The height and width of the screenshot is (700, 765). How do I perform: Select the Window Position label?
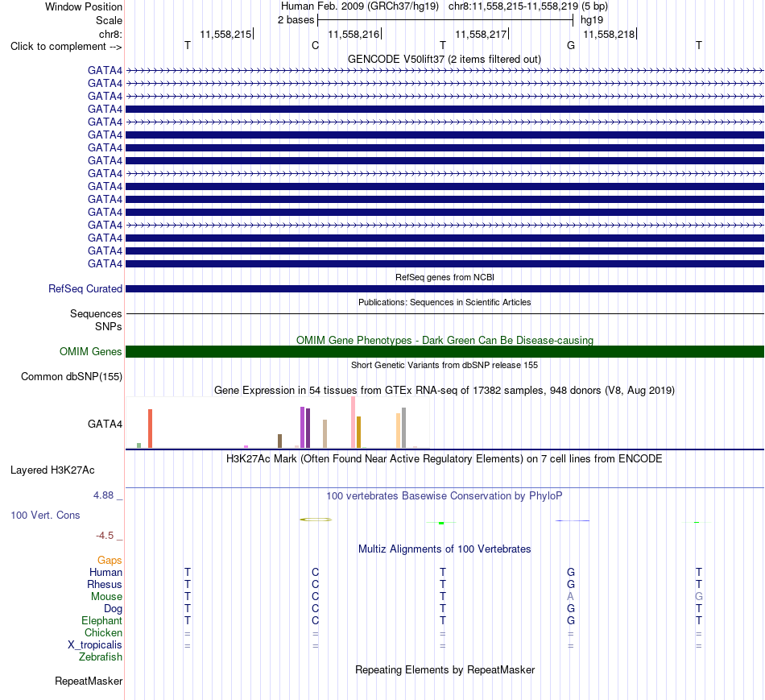click(x=84, y=6)
